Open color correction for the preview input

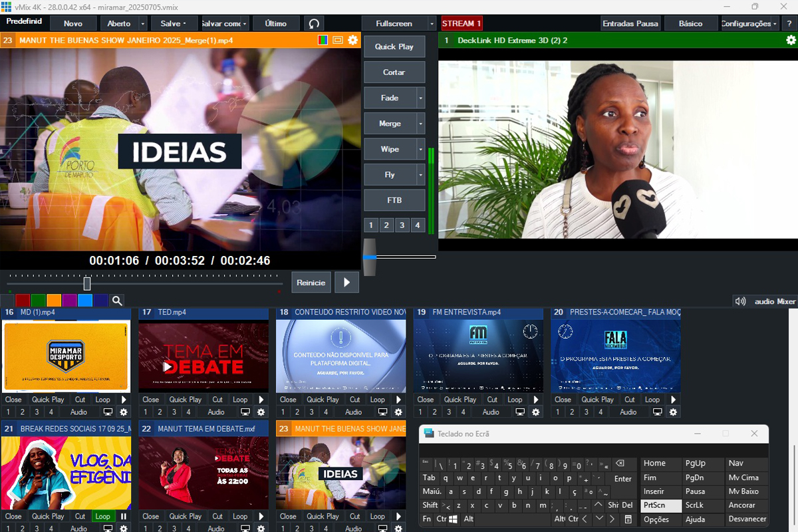(x=323, y=41)
